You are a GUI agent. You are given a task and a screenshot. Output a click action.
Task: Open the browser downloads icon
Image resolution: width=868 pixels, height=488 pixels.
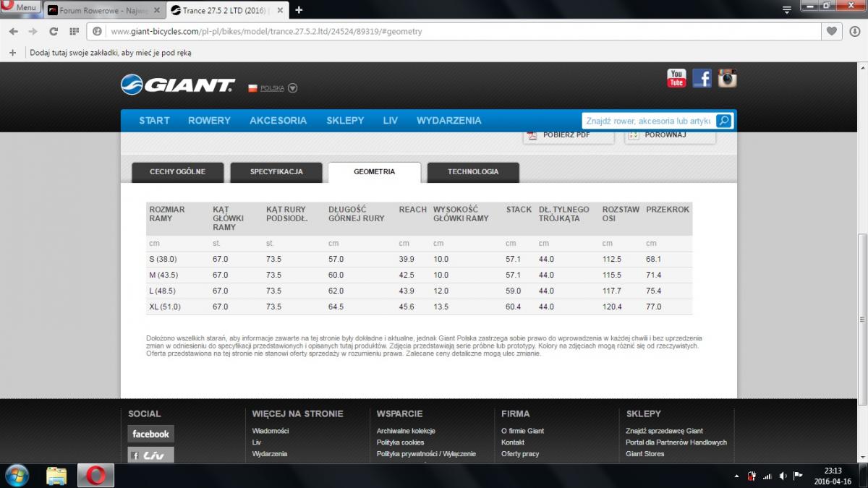point(854,31)
